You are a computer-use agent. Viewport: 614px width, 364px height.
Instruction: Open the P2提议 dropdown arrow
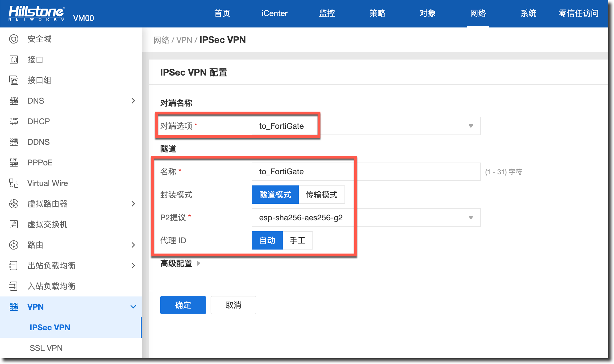(x=471, y=217)
